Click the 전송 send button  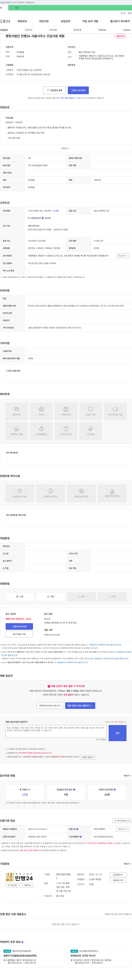[x=118, y=733]
